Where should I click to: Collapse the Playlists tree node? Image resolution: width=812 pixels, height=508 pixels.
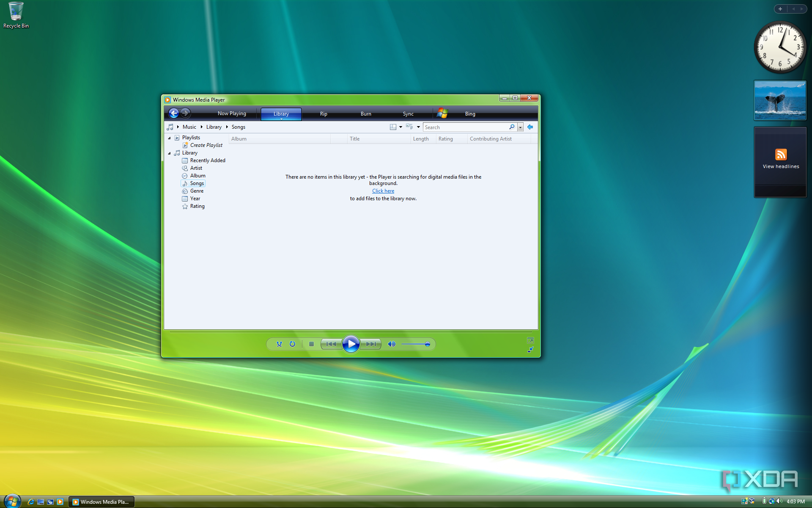(169, 138)
